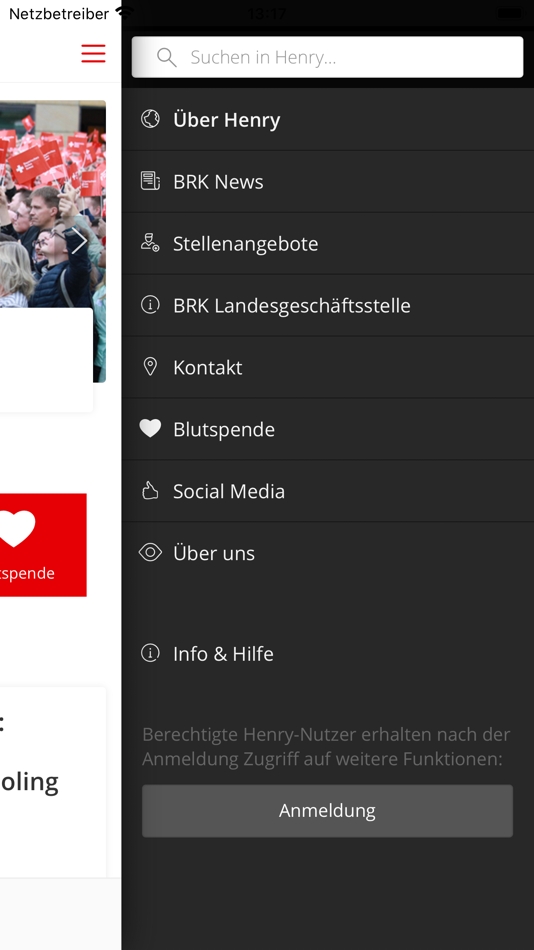Open BRK Landesgeschäftsstelle entry
This screenshot has height=950, width=534.
328,305
